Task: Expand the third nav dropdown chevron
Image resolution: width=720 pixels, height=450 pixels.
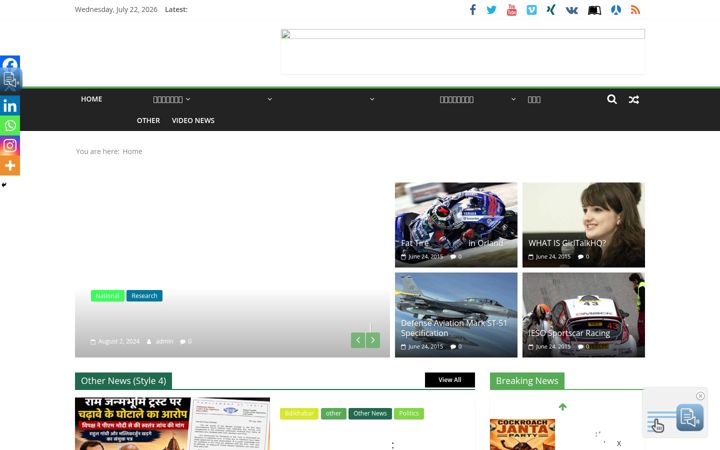Action: click(x=371, y=99)
